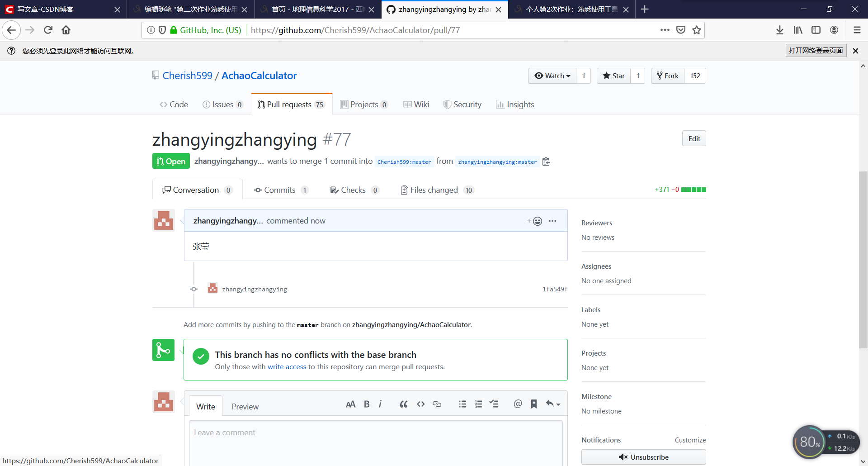
Task: Insert a link with the chain icon
Action: (x=437, y=404)
